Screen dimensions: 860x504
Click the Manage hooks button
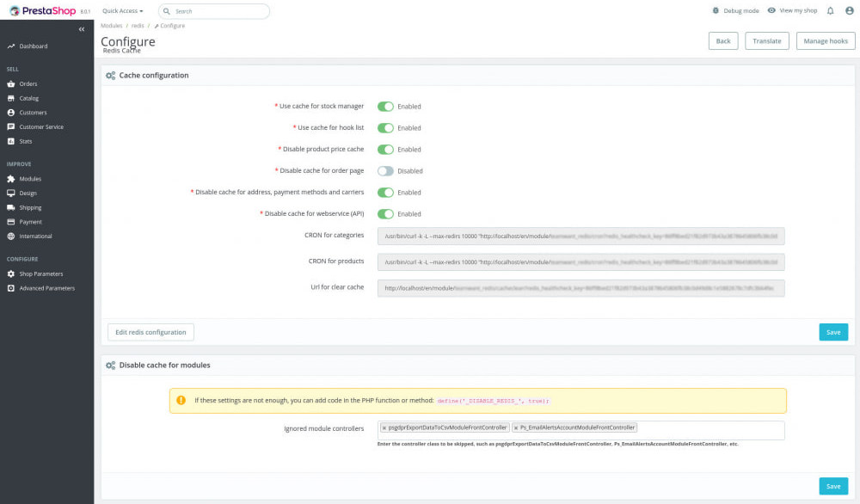pyautogui.click(x=826, y=41)
